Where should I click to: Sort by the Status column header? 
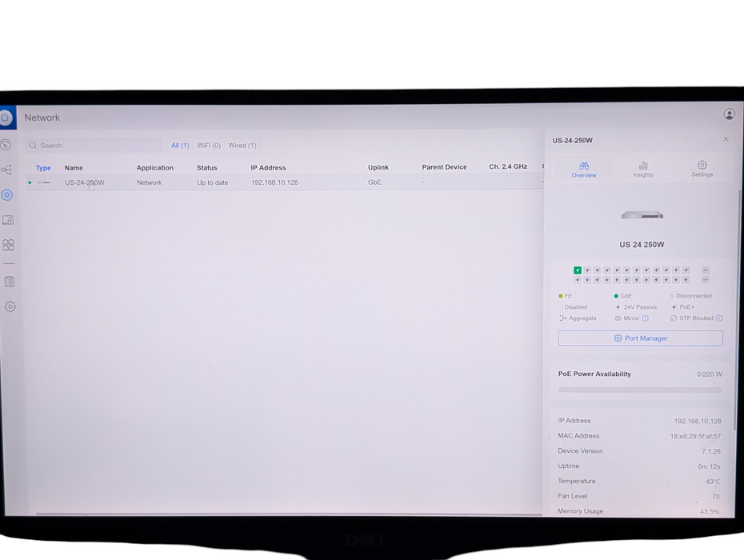[207, 168]
